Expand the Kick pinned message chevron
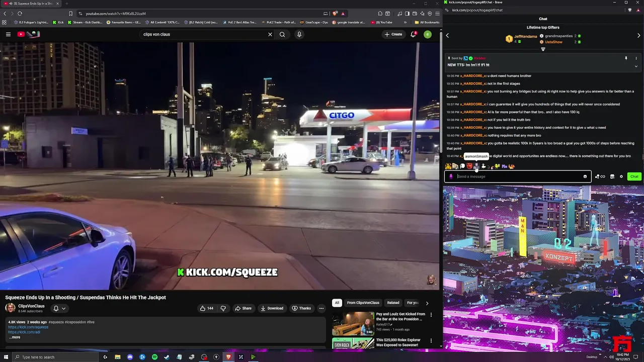 click(636, 66)
